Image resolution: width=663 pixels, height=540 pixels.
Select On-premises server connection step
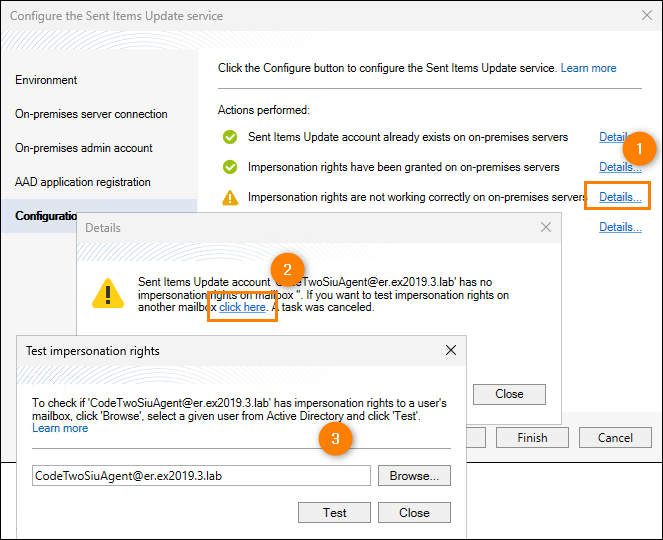(91, 114)
